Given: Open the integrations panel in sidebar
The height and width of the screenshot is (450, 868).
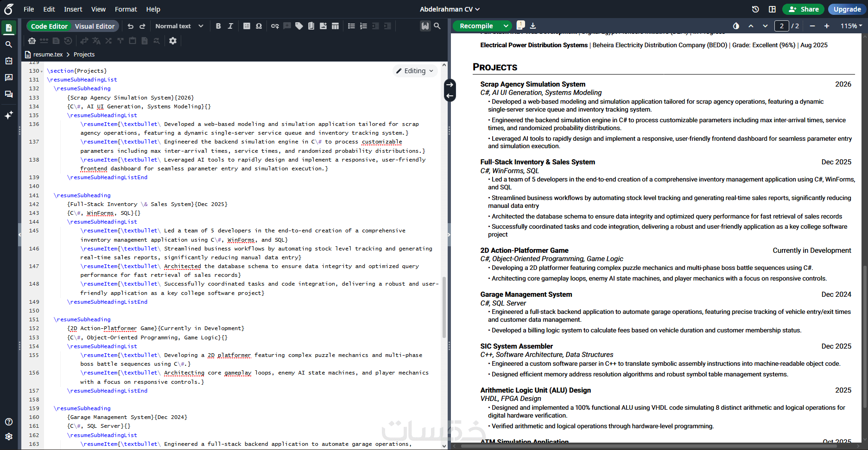Looking at the screenshot, I should coord(9,61).
